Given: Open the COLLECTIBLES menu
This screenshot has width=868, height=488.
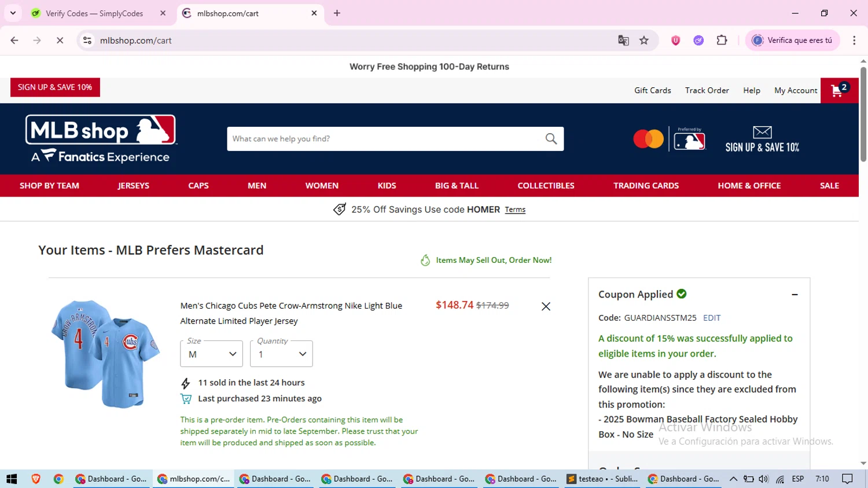Looking at the screenshot, I should (546, 186).
